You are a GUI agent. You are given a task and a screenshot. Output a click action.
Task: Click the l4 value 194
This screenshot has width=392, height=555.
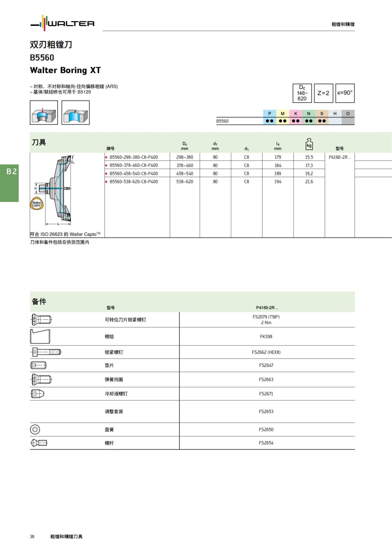point(278,182)
